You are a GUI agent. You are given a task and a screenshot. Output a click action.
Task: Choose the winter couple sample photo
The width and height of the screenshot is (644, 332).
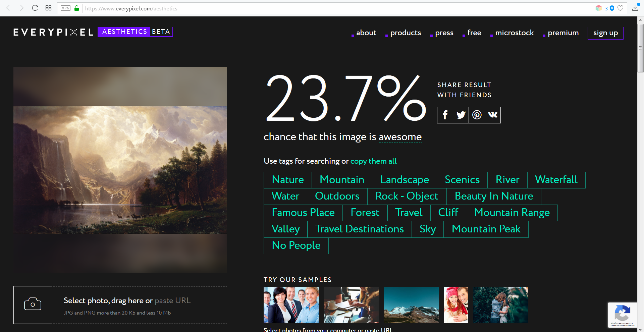coord(456,305)
